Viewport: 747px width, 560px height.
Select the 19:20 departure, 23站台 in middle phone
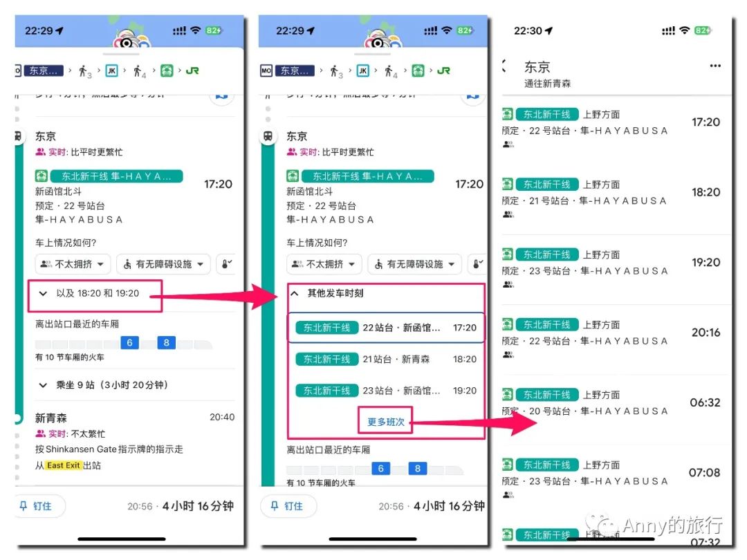coord(386,391)
